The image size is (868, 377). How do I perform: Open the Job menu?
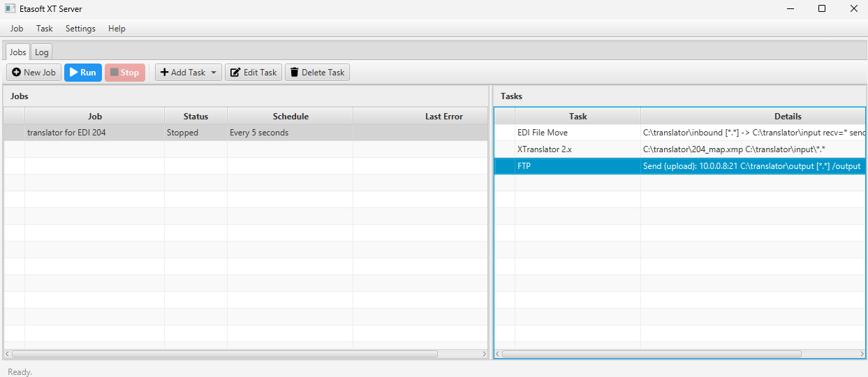point(17,29)
